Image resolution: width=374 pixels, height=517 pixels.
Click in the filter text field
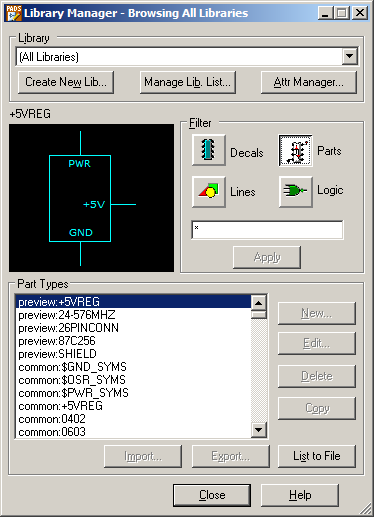tap(267, 229)
